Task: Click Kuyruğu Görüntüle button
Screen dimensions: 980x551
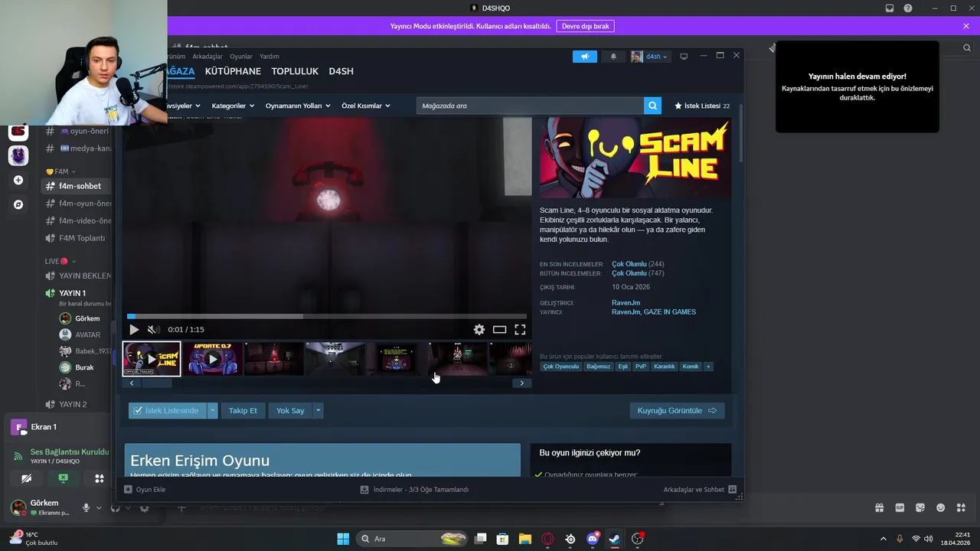Action: pos(677,411)
